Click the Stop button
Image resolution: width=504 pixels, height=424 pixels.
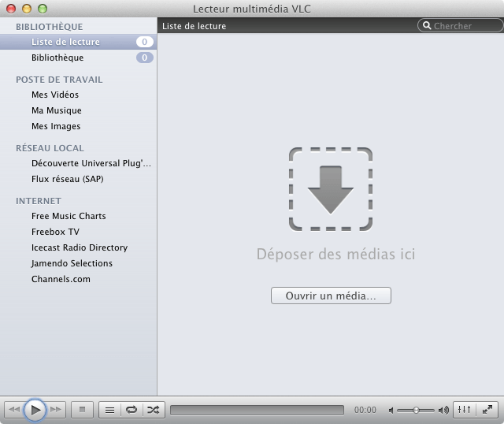pyautogui.click(x=82, y=410)
